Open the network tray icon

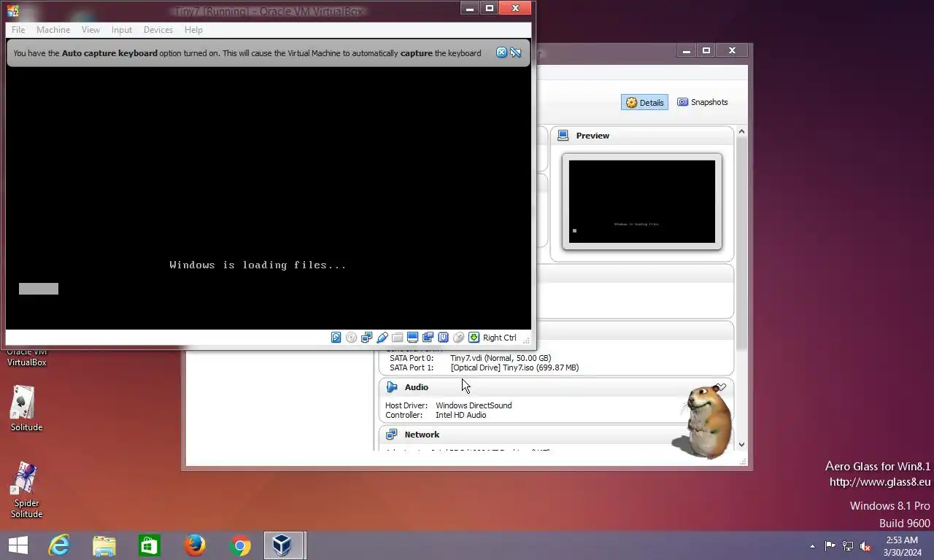point(848,546)
